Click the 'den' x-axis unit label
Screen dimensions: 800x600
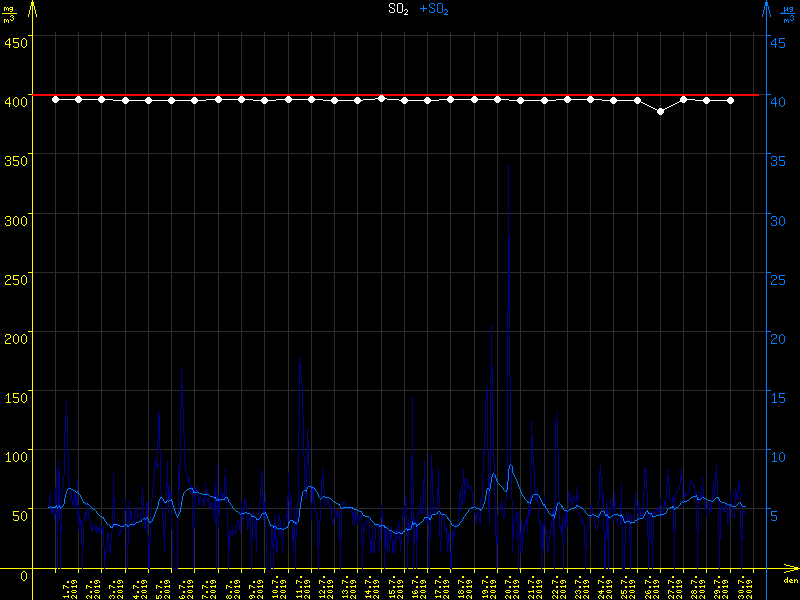click(x=790, y=581)
